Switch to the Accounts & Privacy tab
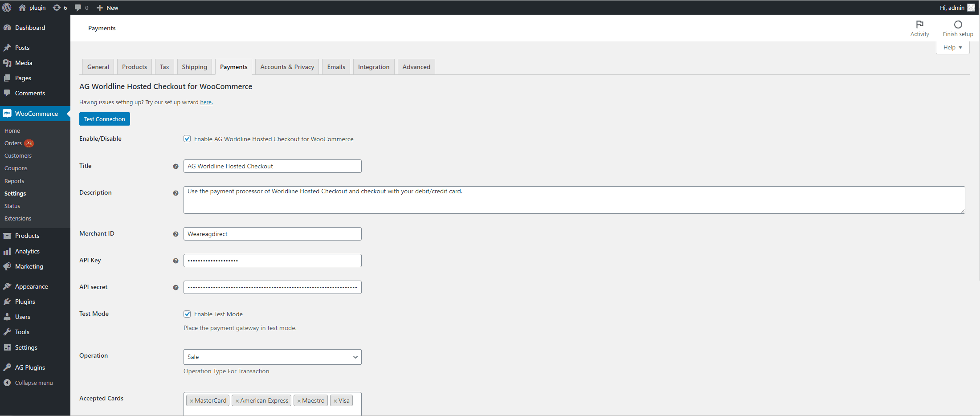This screenshot has height=416, width=980. click(x=287, y=67)
